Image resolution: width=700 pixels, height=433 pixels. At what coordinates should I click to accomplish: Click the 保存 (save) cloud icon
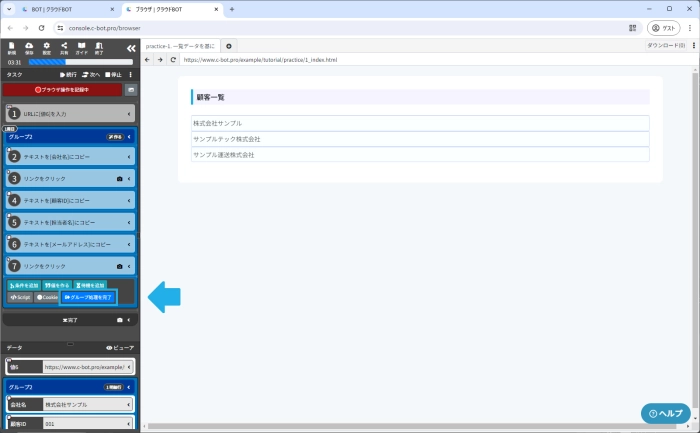(x=29, y=47)
